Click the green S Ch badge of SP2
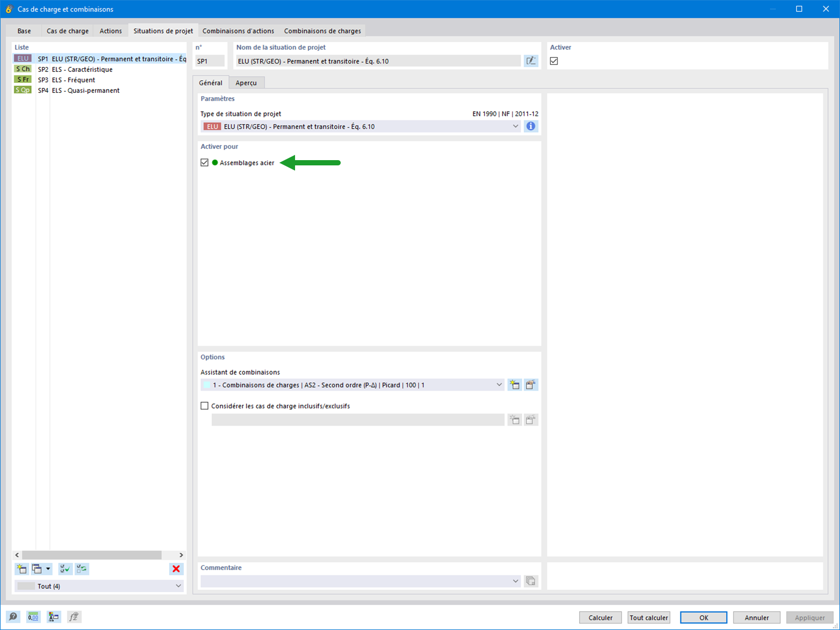 tap(23, 69)
